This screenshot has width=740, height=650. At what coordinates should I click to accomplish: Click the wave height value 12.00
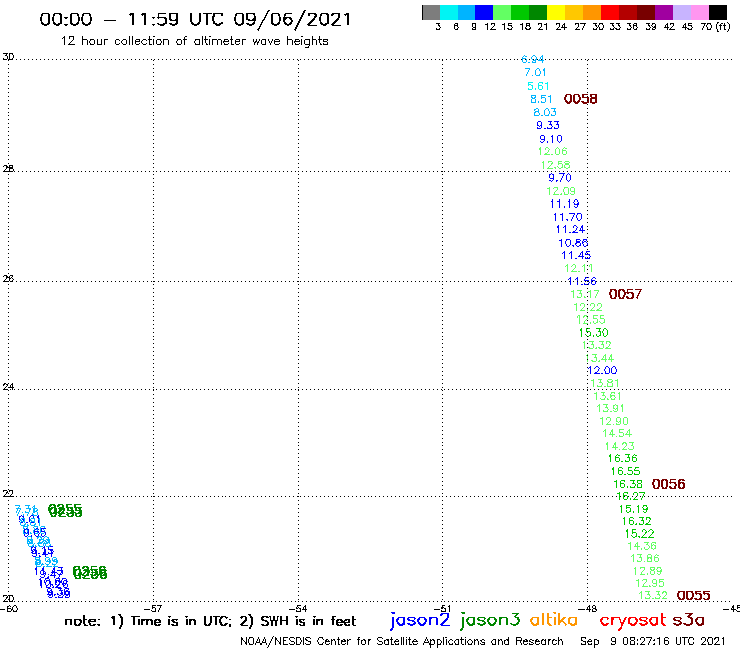click(x=602, y=371)
